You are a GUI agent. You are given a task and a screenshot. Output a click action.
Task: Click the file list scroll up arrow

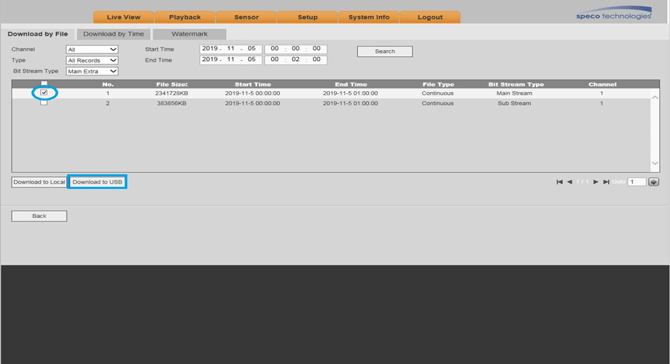(655, 97)
